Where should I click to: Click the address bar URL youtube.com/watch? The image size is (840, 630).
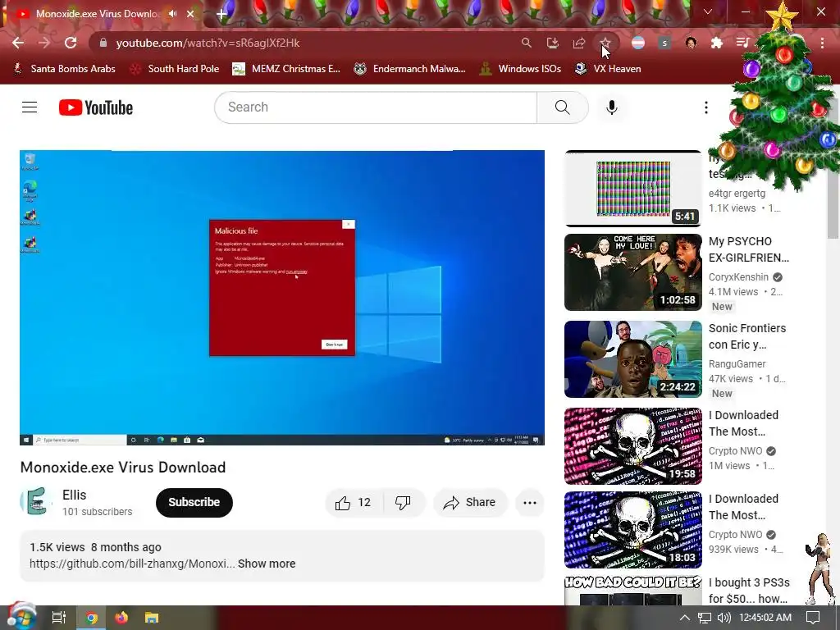(x=208, y=43)
